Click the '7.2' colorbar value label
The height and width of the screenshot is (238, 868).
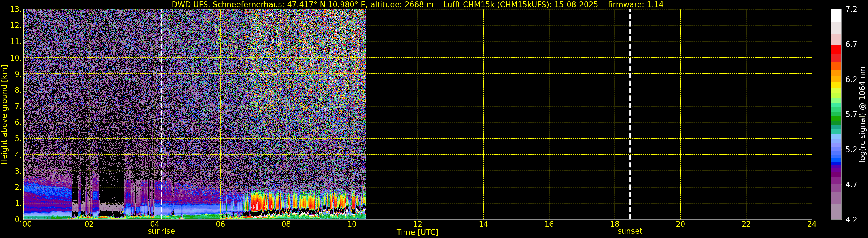[x=851, y=9]
